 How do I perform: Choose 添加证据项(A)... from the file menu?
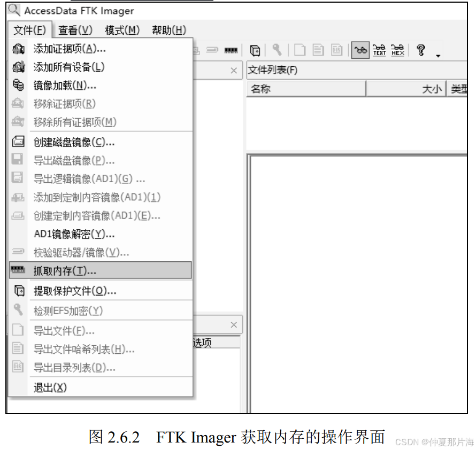[x=101, y=49]
